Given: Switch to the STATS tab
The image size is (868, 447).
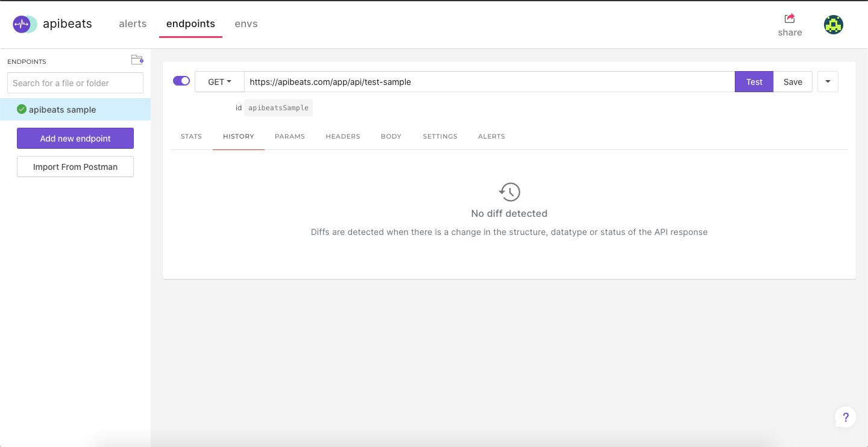Looking at the screenshot, I should [191, 137].
